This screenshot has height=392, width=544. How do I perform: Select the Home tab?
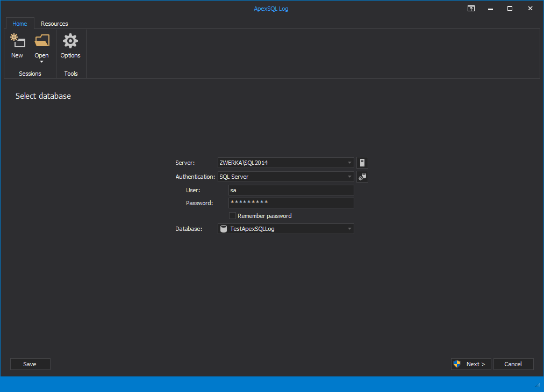pos(20,24)
